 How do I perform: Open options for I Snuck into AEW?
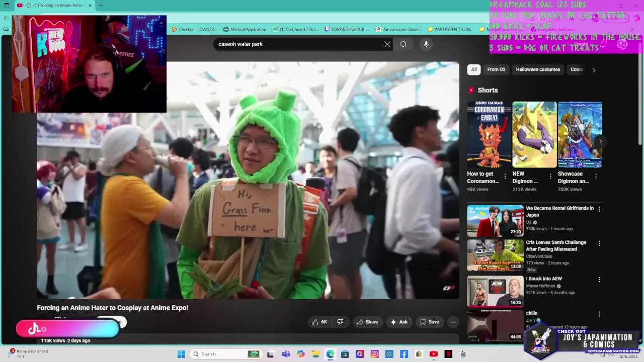pos(599,280)
